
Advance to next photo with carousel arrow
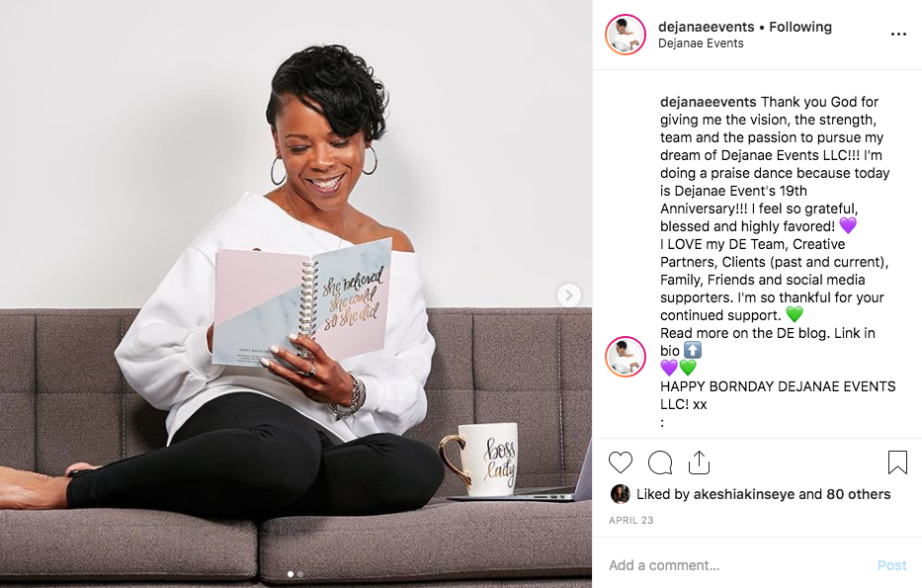pos(568,295)
